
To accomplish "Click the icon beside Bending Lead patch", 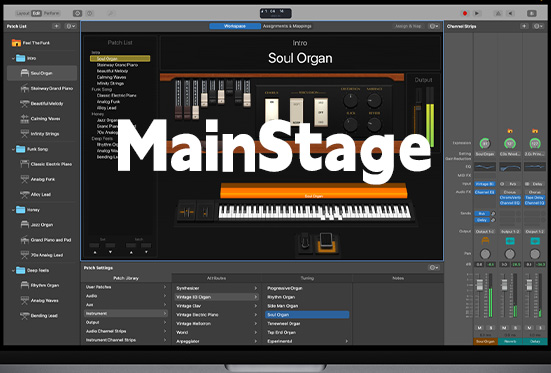I will point(25,315).
